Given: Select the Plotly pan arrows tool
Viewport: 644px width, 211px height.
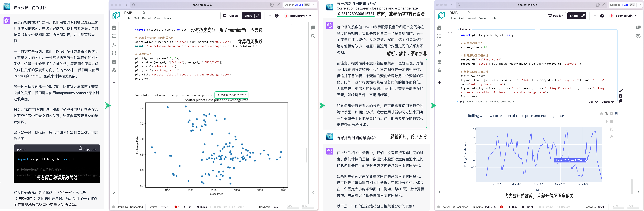Looking at the screenshot, I should click(x=606, y=121).
